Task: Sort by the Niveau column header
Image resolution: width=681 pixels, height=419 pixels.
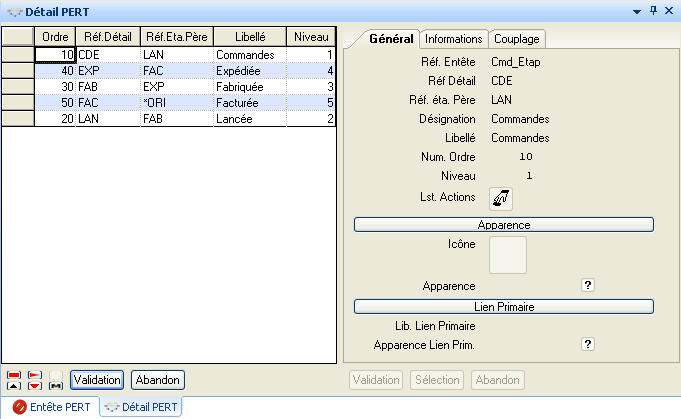Action: click(310, 36)
